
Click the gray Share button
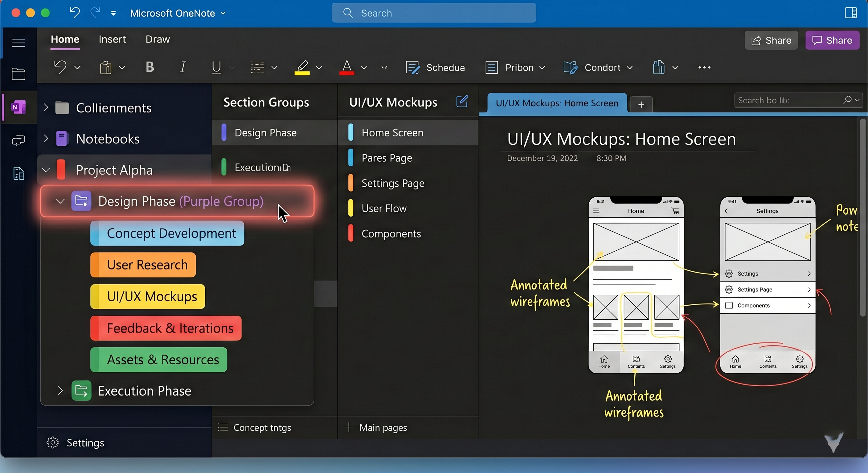[771, 40]
